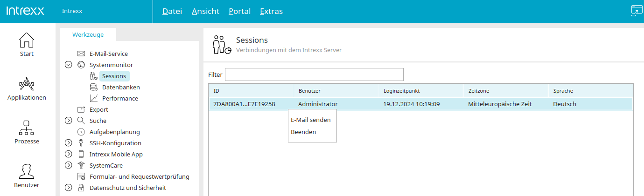Open the Benutzer module icon
Viewport: 644px width, 196px height.
tap(27, 172)
